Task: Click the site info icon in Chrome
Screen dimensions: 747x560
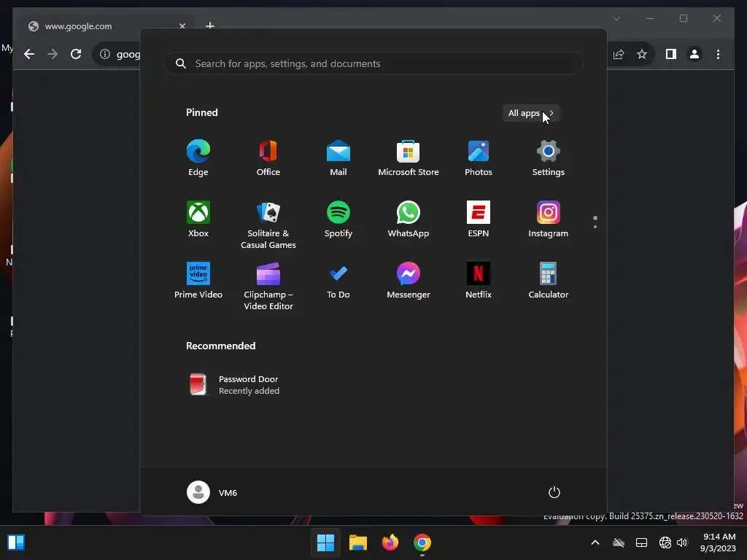Action: 105,54
